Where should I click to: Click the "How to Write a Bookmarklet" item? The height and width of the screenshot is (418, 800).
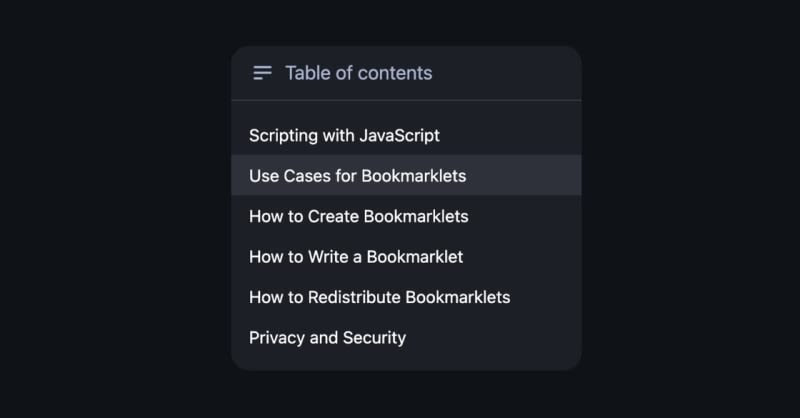(x=356, y=257)
